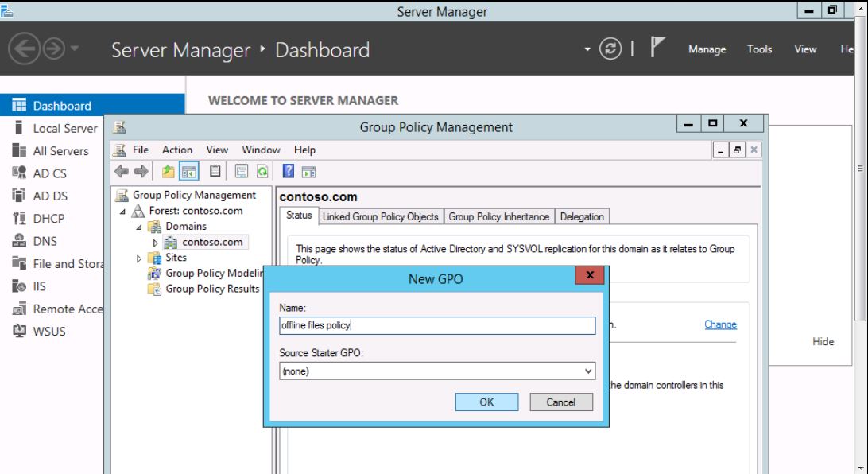Viewport: 868px width, 474px height.
Task: Select Group Policy Modeling in the tree
Action: (215, 273)
